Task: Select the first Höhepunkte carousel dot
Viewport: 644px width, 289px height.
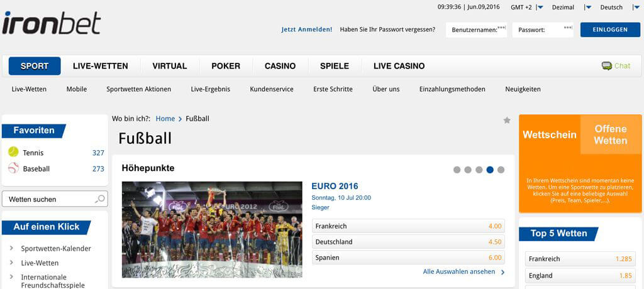Action: [457, 170]
